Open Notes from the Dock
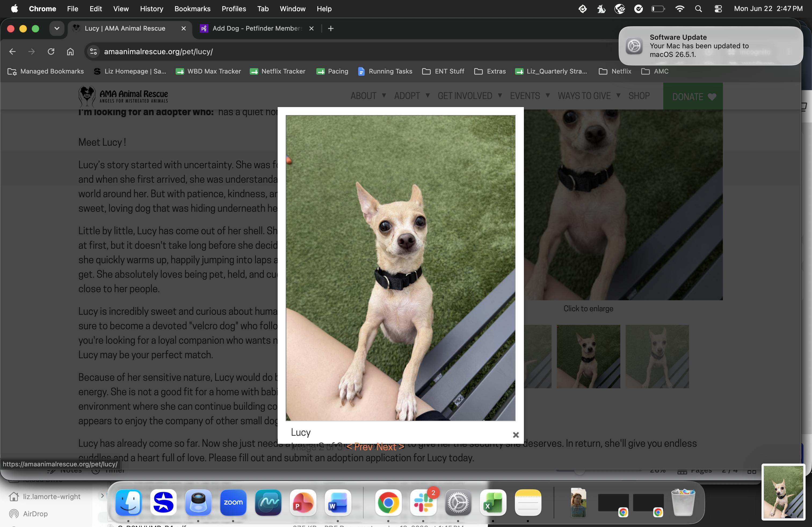812x527 pixels. pos(528,503)
